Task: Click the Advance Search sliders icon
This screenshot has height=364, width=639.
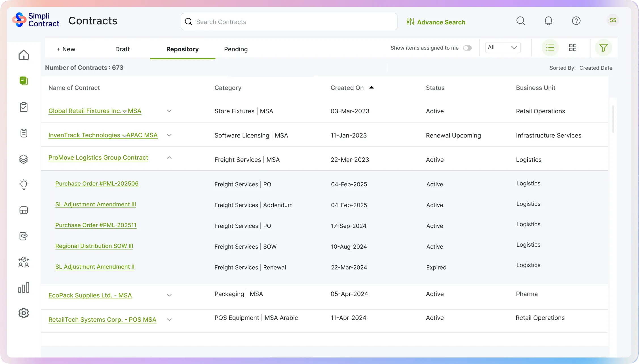Action: pyautogui.click(x=410, y=22)
